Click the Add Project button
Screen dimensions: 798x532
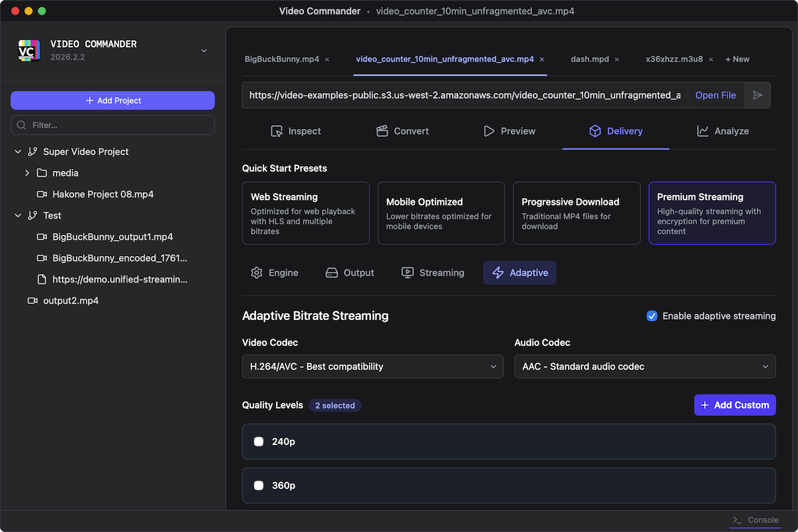112,100
